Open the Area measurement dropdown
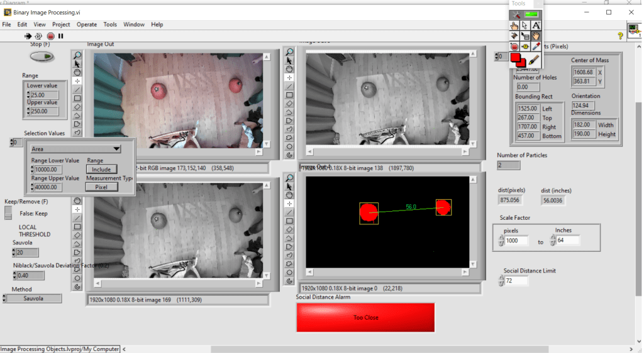644x353 pixels. [75, 149]
